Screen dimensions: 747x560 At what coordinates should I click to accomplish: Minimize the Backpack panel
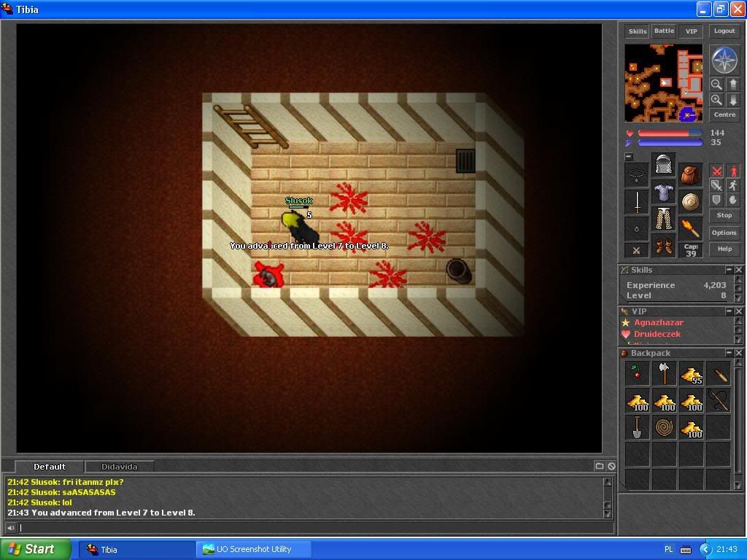coord(729,353)
